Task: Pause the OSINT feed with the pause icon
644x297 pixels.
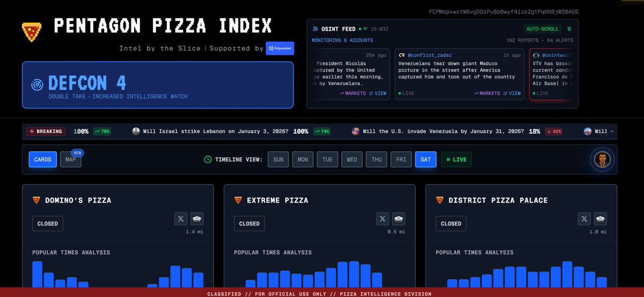Action: click(569, 29)
